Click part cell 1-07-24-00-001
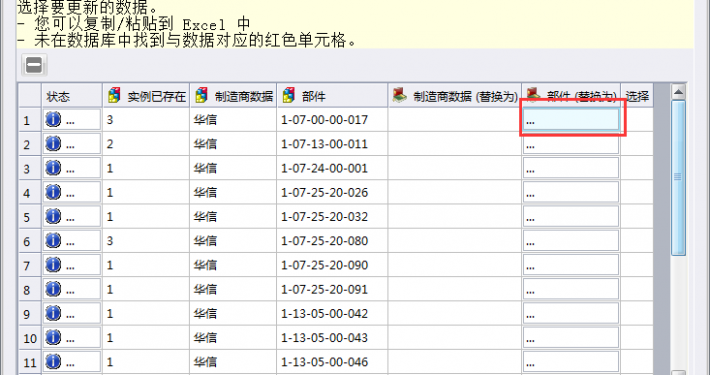Screen dimensions: 710x375 coord(332,168)
